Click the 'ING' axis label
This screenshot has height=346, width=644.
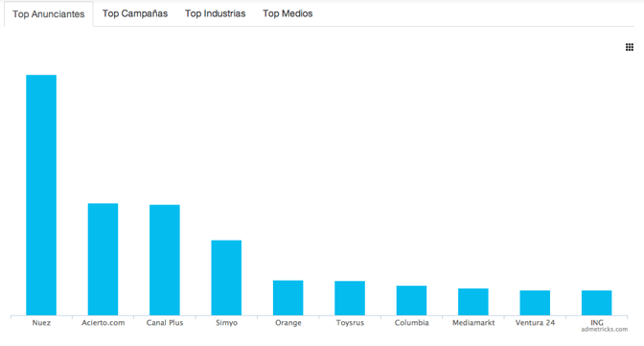[597, 323]
